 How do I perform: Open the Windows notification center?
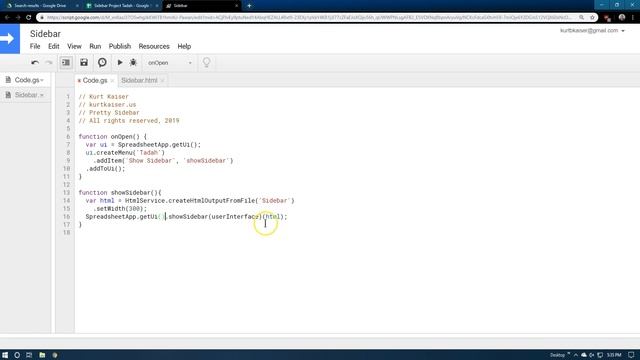631,355
